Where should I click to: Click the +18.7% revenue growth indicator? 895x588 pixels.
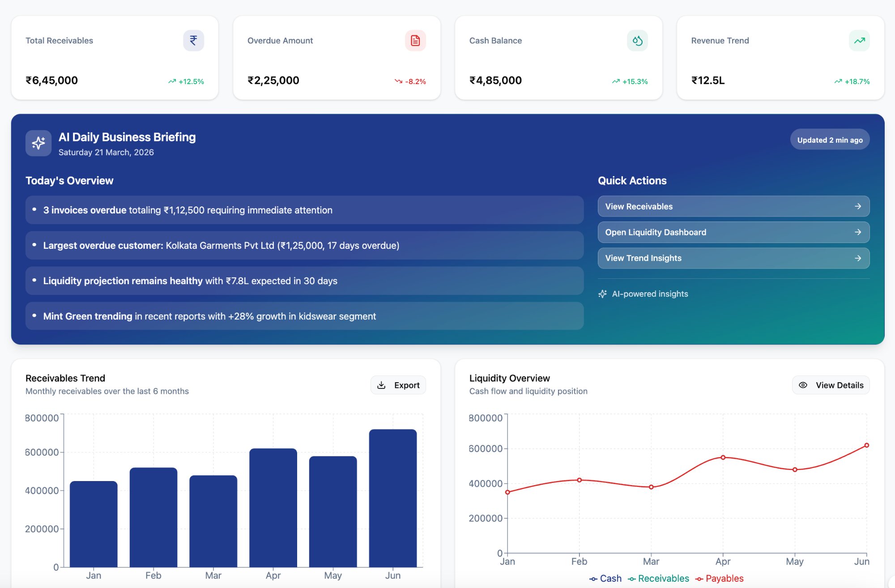coord(851,81)
